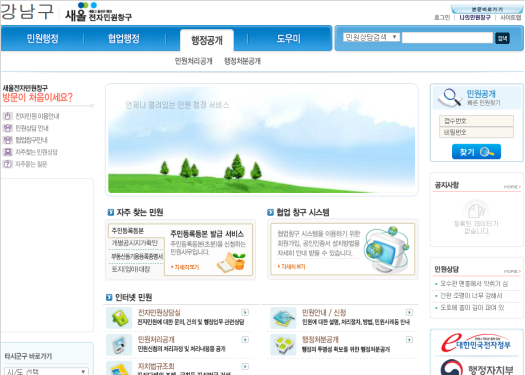Select 개별공시지가확인 in frequent list

135,243
